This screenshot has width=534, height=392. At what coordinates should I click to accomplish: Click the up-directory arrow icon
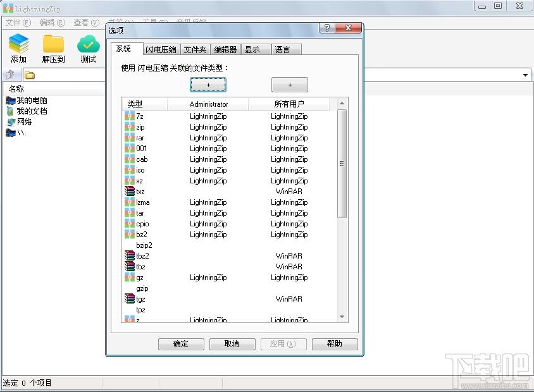pos(10,75)
